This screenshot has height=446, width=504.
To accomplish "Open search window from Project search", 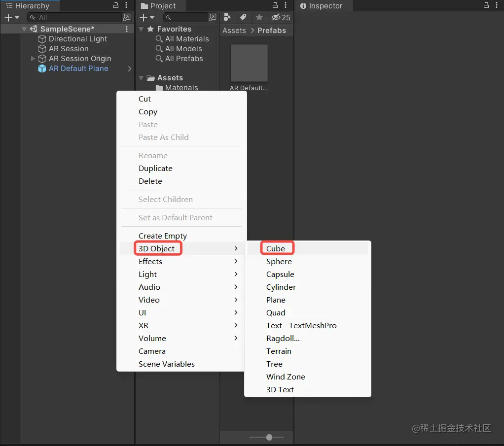I will pyautogui.click(x=213, y=17).
